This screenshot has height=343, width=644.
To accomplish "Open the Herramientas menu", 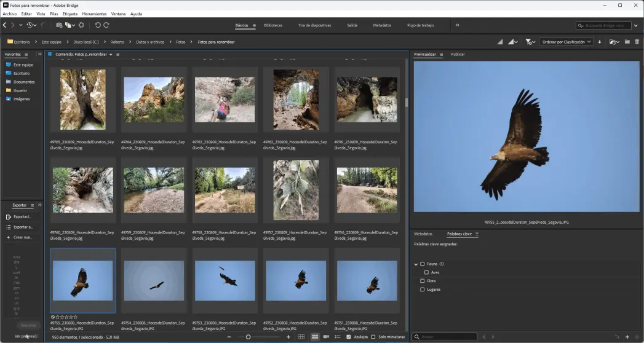I will [x=94, y=14].
